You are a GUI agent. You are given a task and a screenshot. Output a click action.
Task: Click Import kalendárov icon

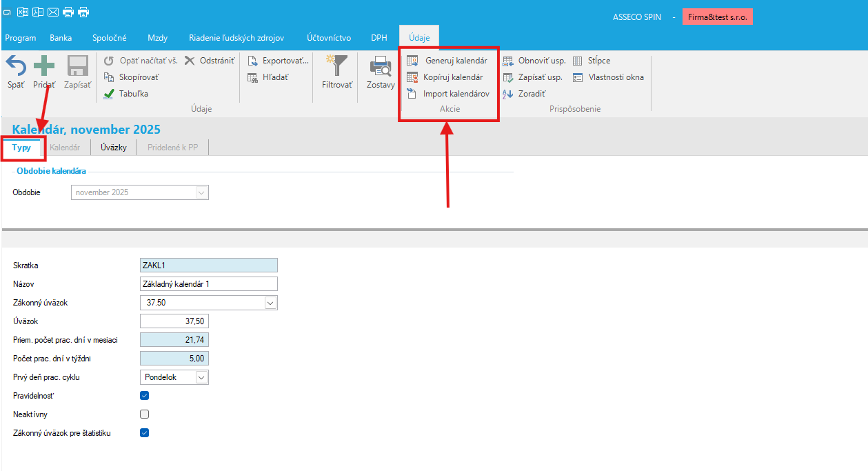[412, 94]
